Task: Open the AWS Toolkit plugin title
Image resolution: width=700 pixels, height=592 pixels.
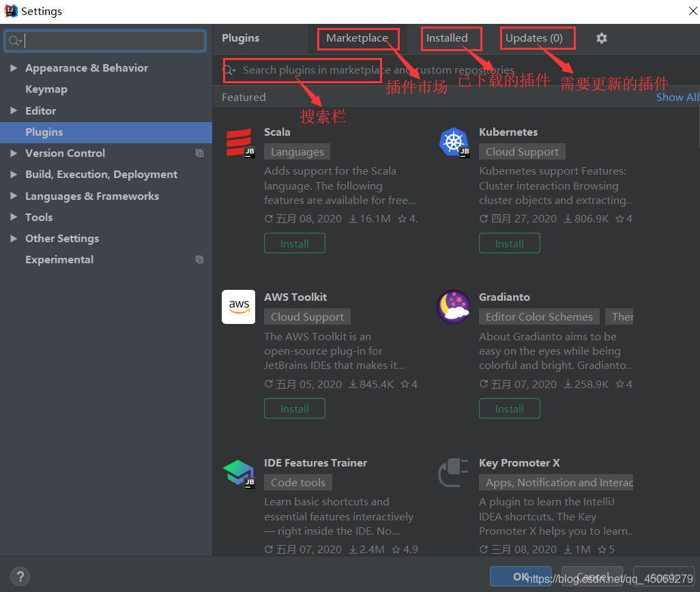Action: 295,297
